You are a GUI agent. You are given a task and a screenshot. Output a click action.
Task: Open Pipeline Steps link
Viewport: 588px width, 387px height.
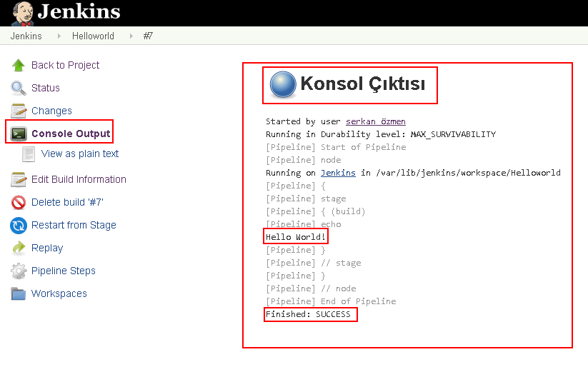pos(64,271)
